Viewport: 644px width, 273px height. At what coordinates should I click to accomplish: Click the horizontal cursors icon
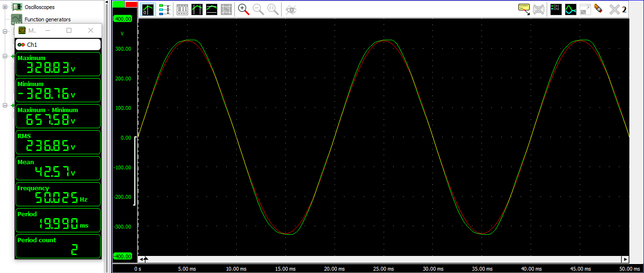(212, 9)
